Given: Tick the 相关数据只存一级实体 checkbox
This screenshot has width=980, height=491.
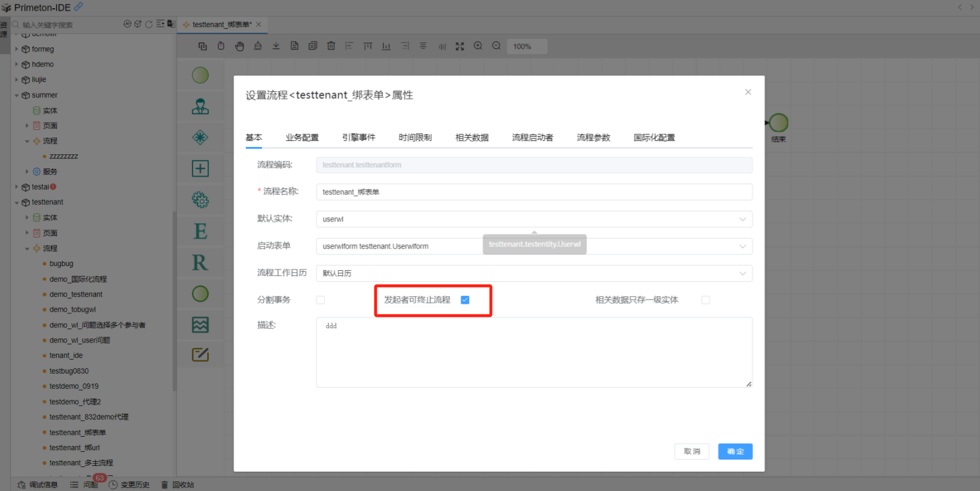Looking at the screenshot, I should click(706, 300).
